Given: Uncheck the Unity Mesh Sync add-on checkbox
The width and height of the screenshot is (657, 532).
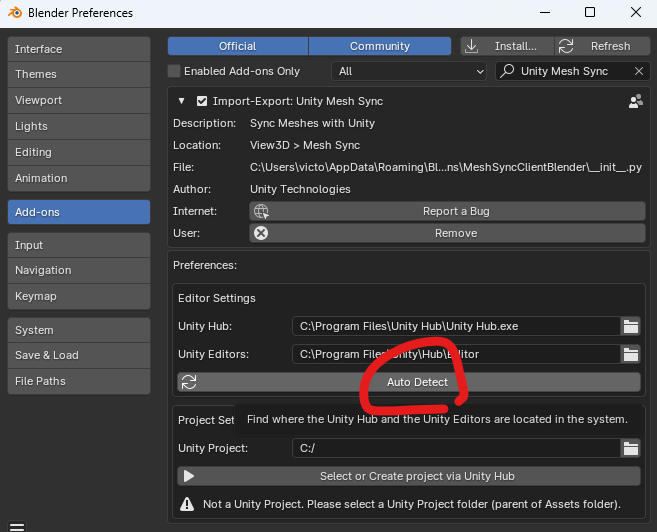Looking at the screenshot, I should pos(202,101).
